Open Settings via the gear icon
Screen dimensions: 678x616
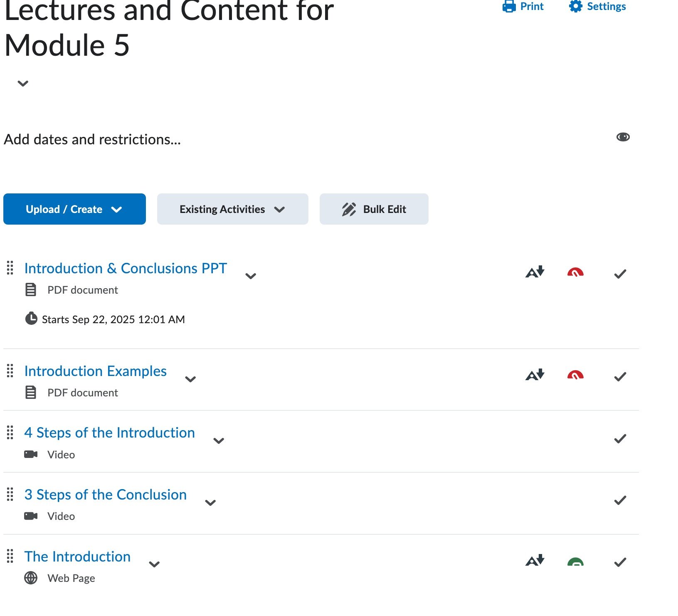(x=576, y=6)
